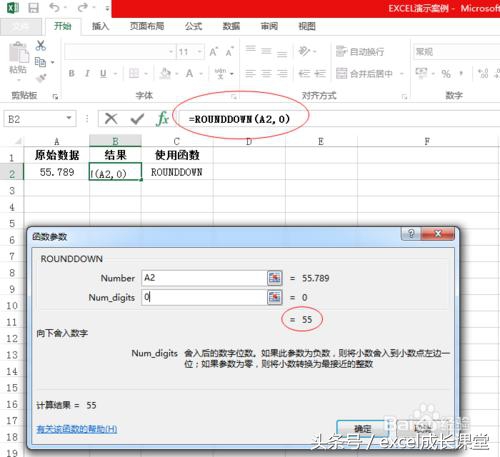Click the fx Insert Function icon
Image resolution: width=500 pixels, height=457 pixels.
162,118
